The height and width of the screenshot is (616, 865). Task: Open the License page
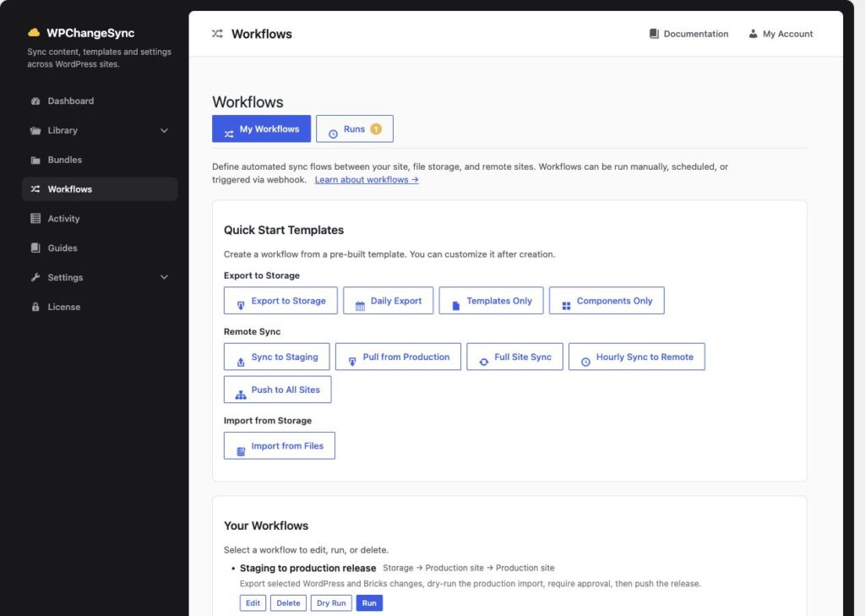point(100,307)
